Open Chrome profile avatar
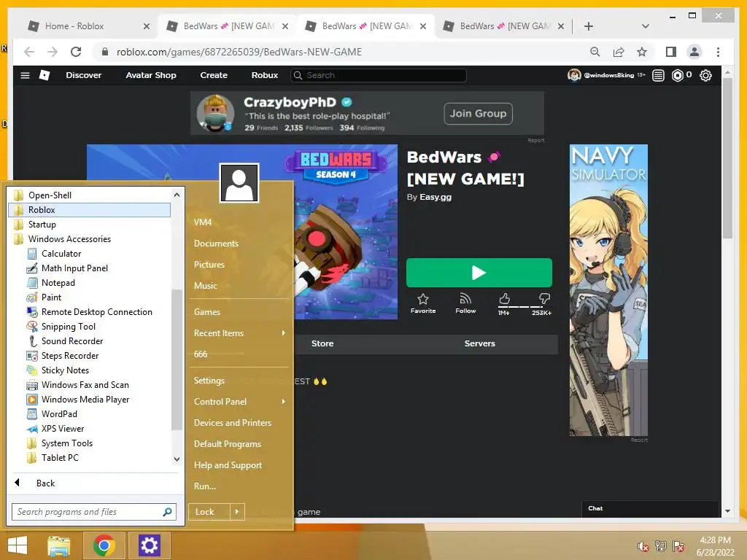Screen dimensions: 747x560 tap(694, 52)
